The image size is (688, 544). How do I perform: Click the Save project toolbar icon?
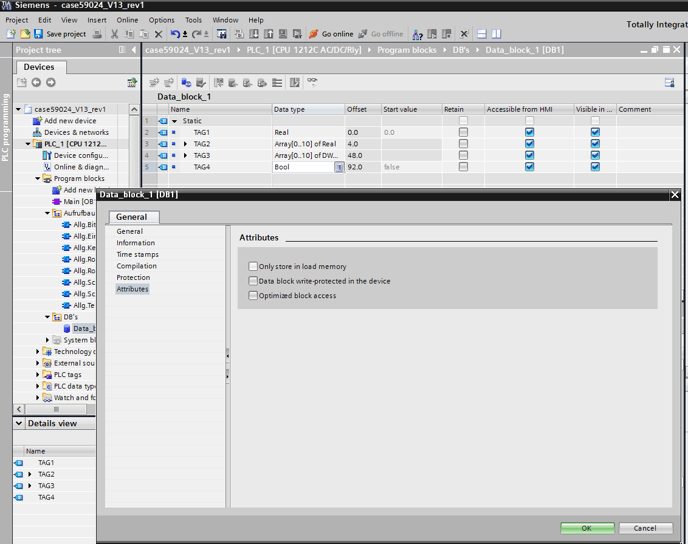click(x=39, y=34)
